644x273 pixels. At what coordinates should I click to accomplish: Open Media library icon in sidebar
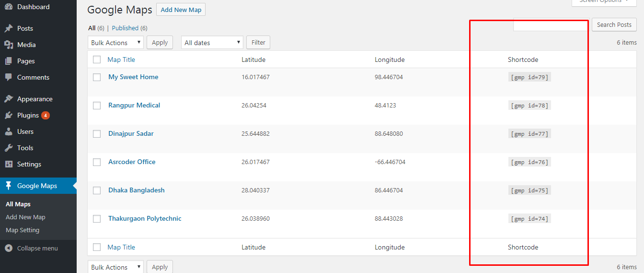[x=9, y=45]
